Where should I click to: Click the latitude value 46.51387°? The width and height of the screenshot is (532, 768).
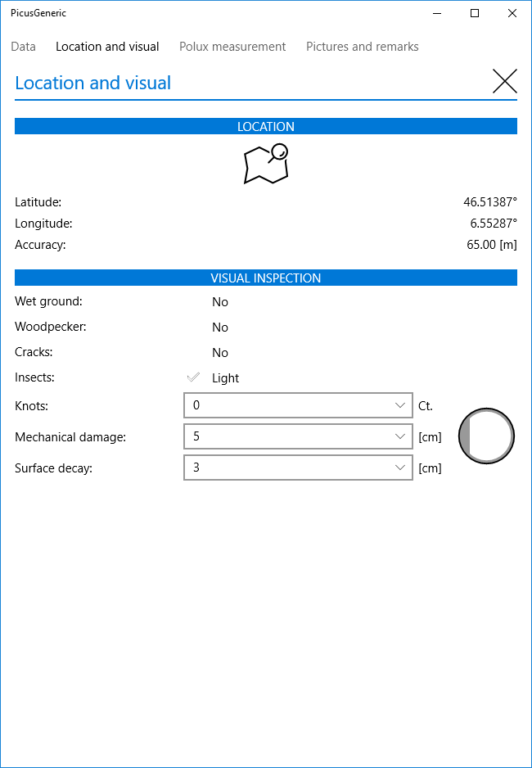(x=490, y=201)
